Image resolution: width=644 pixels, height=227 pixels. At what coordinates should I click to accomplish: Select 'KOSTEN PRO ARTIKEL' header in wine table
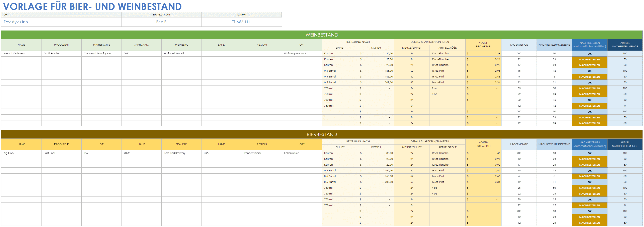click(483, 45)
